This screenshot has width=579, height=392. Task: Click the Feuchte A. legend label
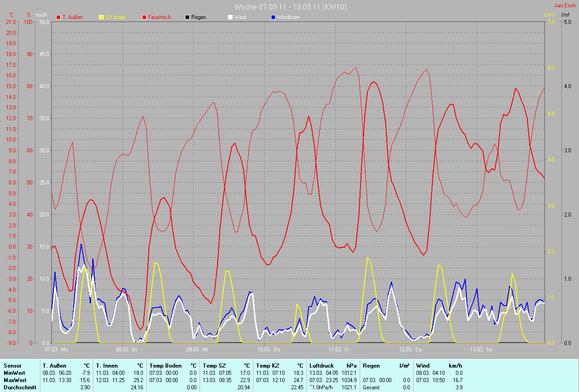pyautogui.click(x=160, y=17)
